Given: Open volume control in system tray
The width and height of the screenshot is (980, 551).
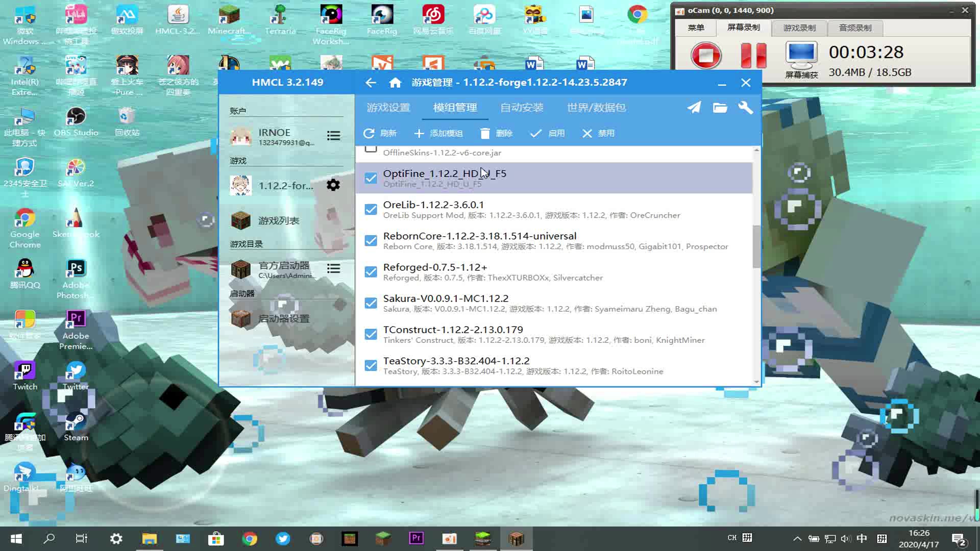Looking at the screenshot, I should click(x=846, y=539).
